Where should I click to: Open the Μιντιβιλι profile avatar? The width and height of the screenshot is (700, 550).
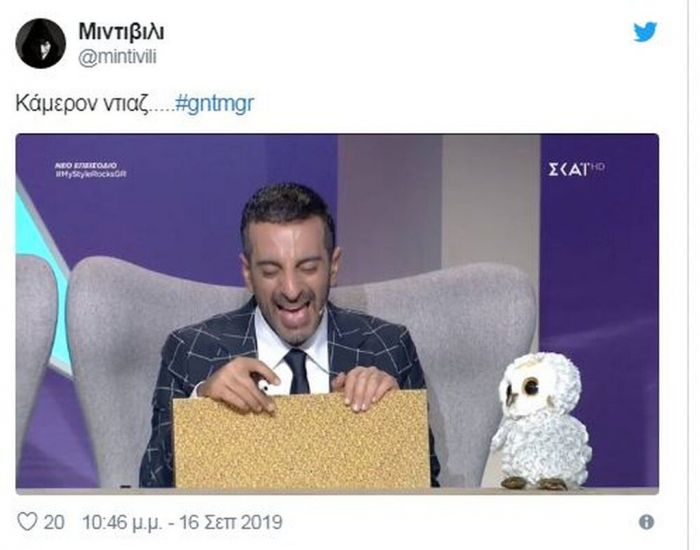tap(41, 43)
